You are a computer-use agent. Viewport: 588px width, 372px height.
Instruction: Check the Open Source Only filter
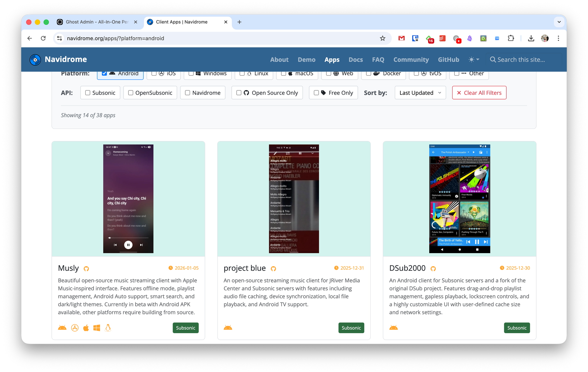click(x=239, y=93)
